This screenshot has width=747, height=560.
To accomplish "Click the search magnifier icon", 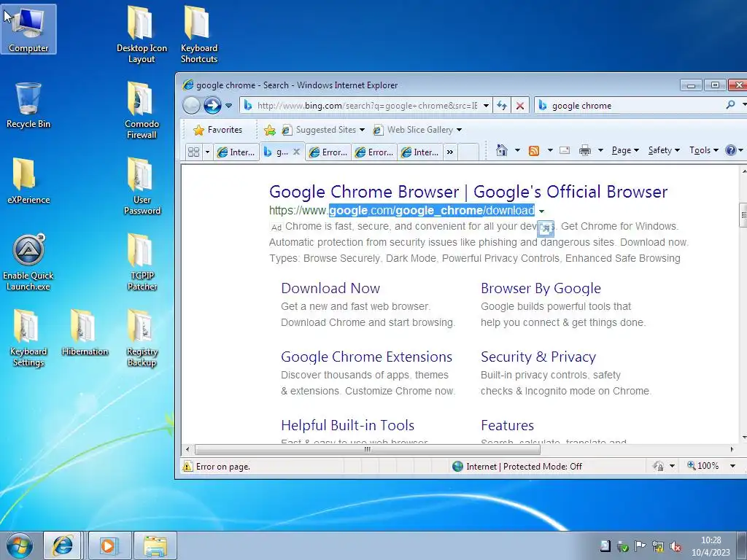I will [x=730, y=105].
